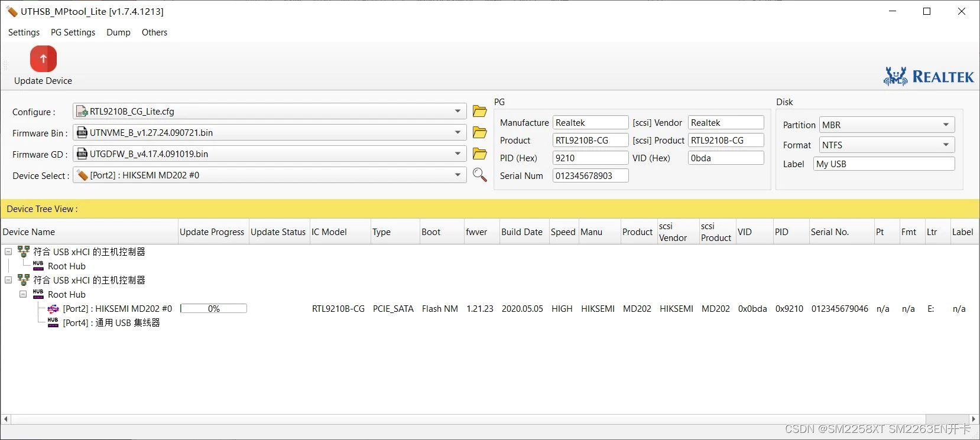Click the 0x0bda VID cell

(752, 308)
